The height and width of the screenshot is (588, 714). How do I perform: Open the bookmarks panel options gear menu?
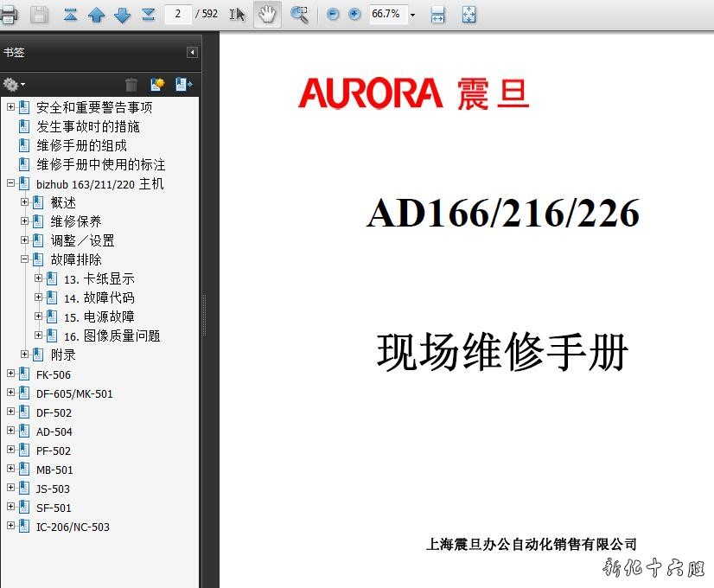pos(13,84)
